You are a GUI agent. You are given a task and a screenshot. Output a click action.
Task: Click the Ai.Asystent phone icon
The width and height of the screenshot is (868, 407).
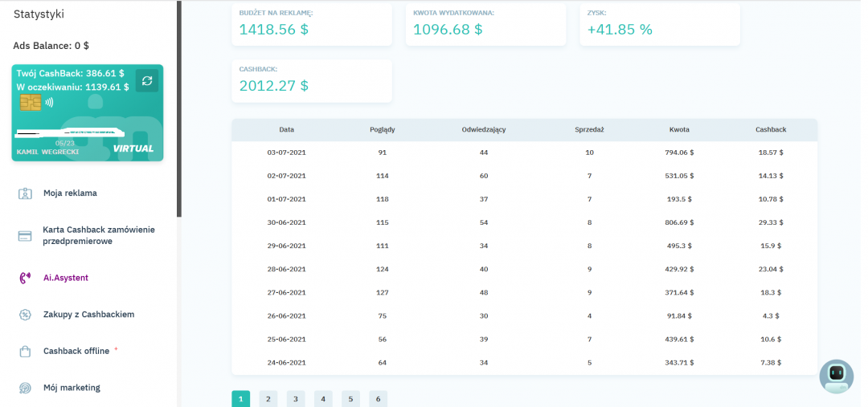point(25,279)
